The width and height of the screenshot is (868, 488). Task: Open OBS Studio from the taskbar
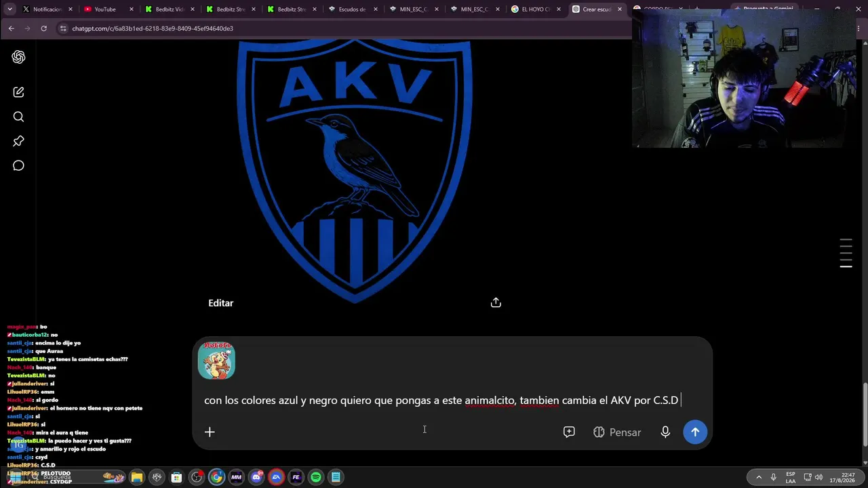[x=197, y=477]
